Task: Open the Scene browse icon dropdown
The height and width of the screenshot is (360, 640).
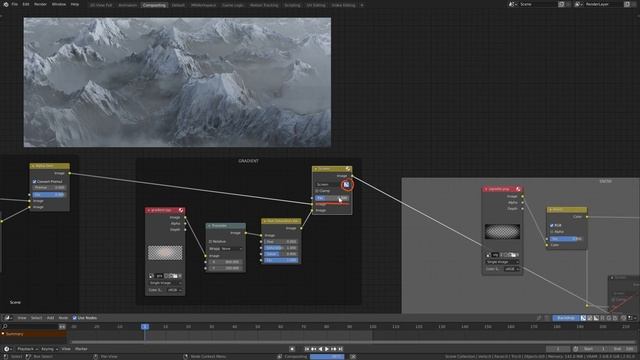Action: pyautogui.click(x=512, y=4)
